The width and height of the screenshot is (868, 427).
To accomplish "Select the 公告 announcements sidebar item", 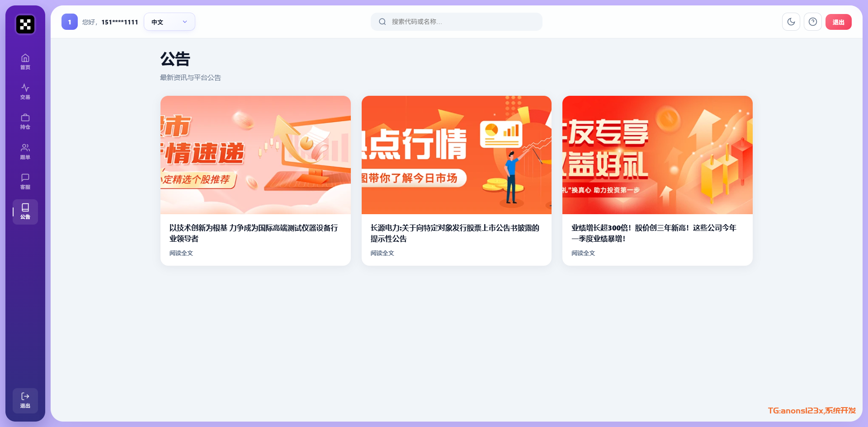I will [25, 211].
